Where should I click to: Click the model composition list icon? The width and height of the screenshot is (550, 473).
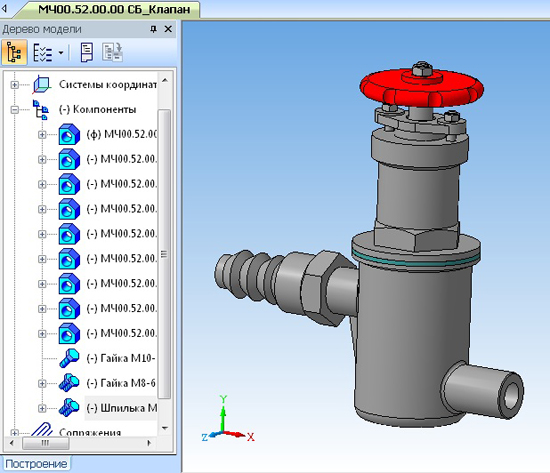[x=42, y=53]
